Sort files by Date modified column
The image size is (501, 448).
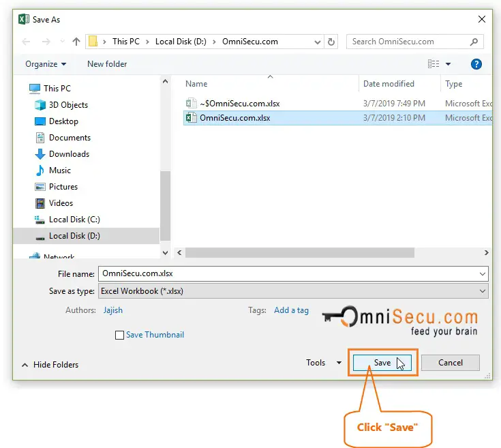389,84
